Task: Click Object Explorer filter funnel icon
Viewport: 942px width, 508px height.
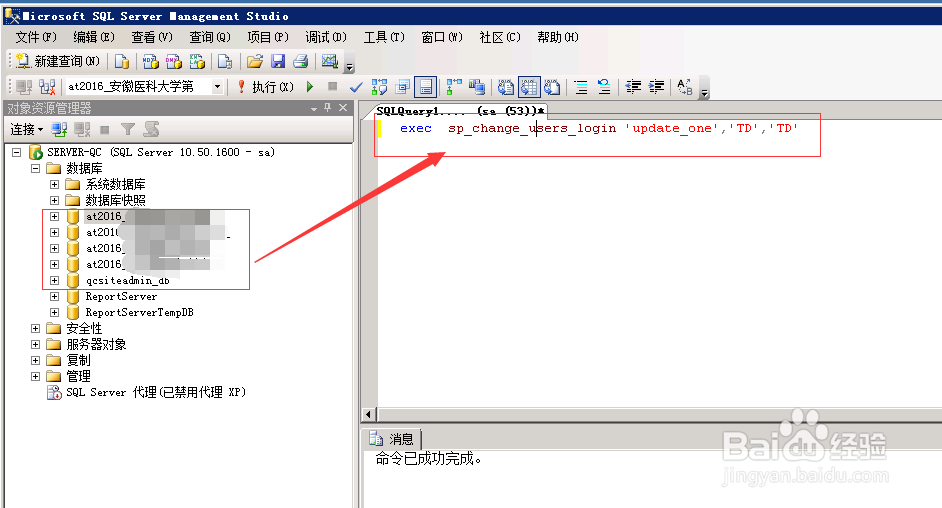Action: click(127, 129)
